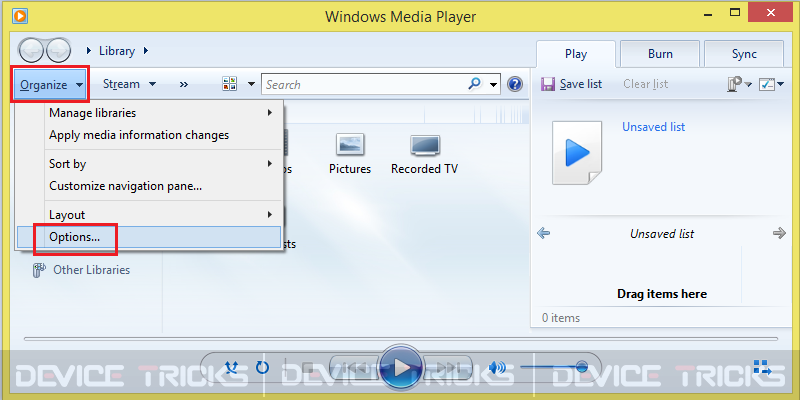Image resolution: width=800 pixels, height=400 pixels.
Task: Expand the View options dropdown arrow
Action: coord(251,84)
